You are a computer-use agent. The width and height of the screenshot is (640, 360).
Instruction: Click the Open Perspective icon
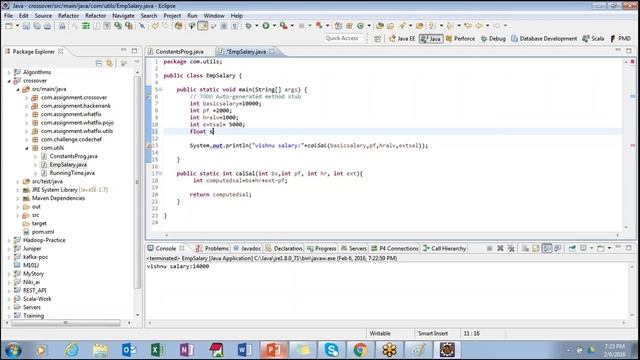click(377, 38)
